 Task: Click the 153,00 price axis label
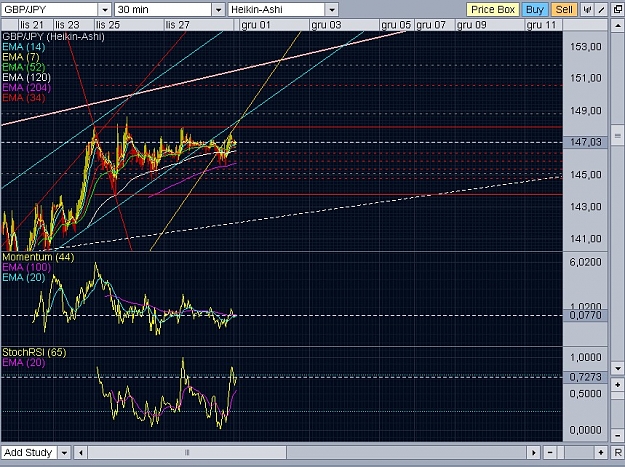point(586,47)
